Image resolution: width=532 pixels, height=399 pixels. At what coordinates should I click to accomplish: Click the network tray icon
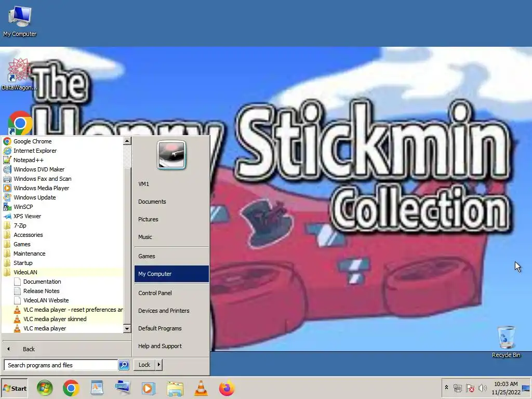[x=457, y=388]
